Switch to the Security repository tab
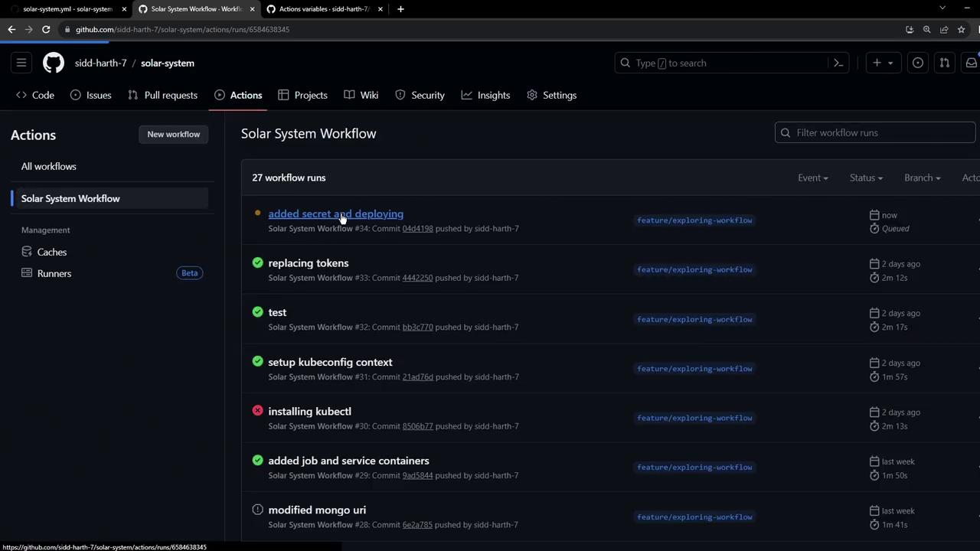 click(x=420, y=95)
